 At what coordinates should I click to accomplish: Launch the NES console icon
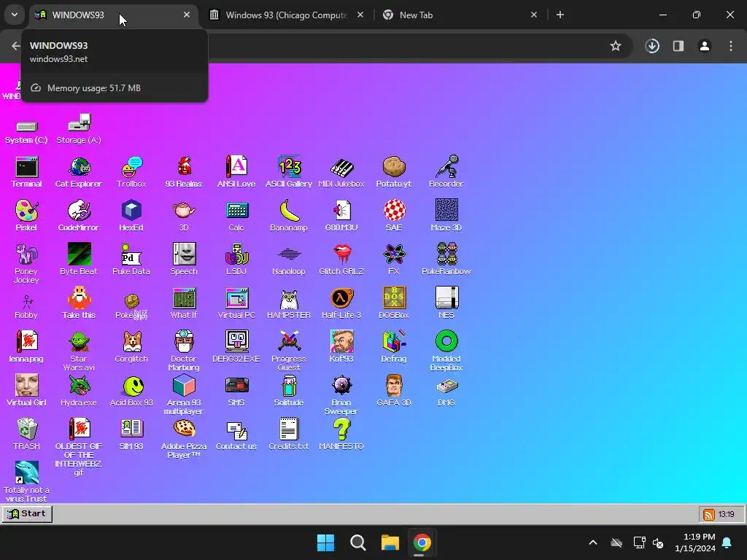click(x=446, y=303)
